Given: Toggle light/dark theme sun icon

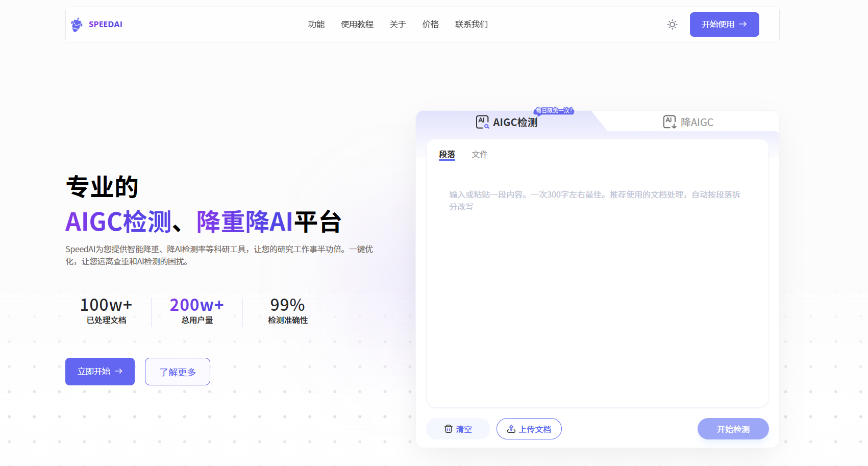Looking at the screenshot, I should [672, 24].
